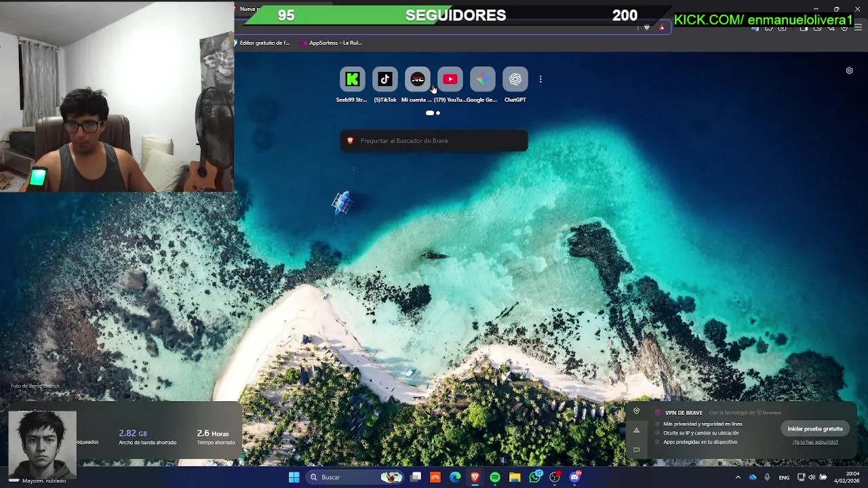Click the ¿Ya lo has adquirido? link
The image size is (868, 488).
pyautogui.click(x=815, y=442)
